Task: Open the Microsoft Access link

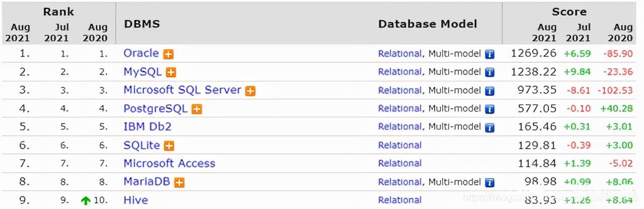Action: [169, 163]
